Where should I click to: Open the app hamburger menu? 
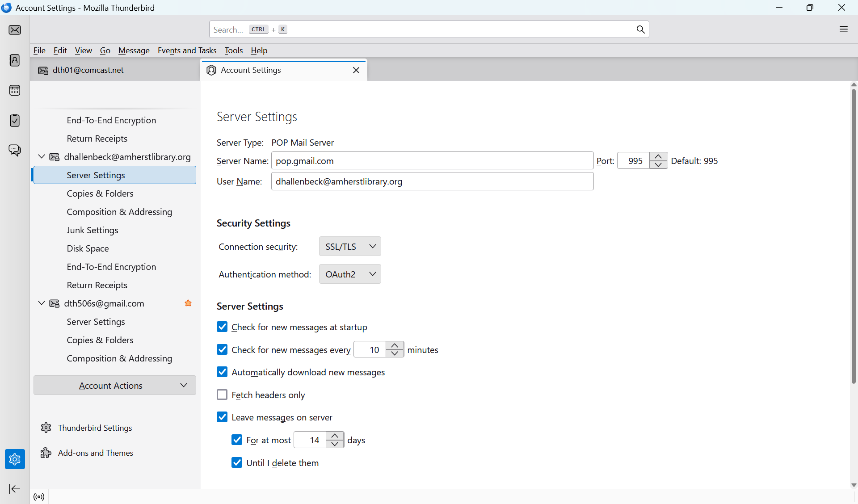pyautogui.click(x=843, y=29)
